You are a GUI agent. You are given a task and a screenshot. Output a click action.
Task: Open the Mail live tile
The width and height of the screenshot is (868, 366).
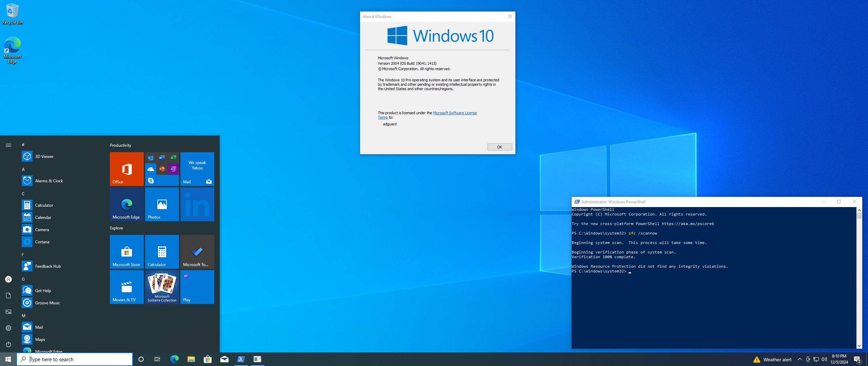tap(197, 169)
